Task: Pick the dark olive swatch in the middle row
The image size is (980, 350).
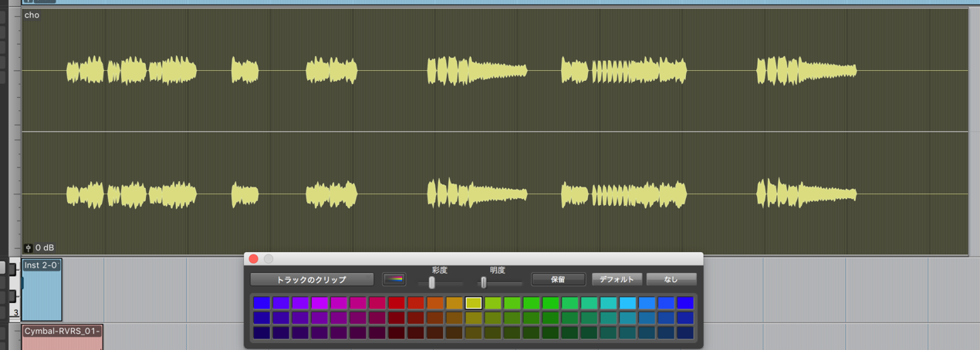Action: [474, 318]
